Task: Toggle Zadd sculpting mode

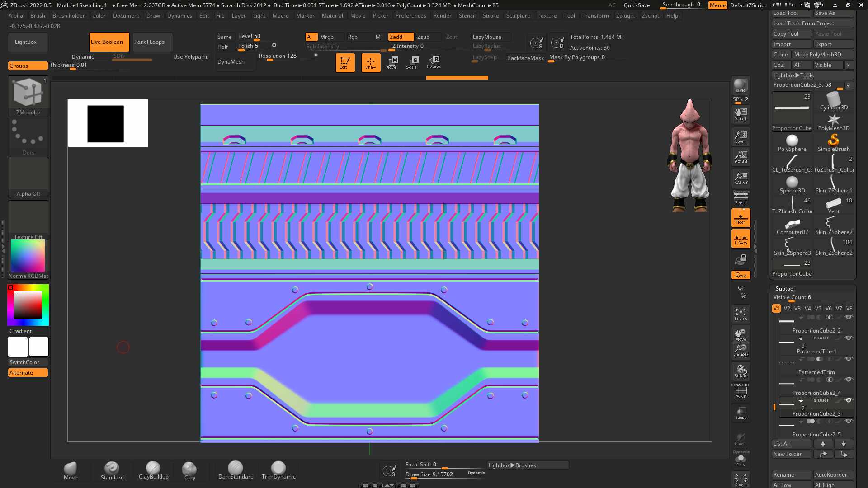Action: [x=401, y=37]
